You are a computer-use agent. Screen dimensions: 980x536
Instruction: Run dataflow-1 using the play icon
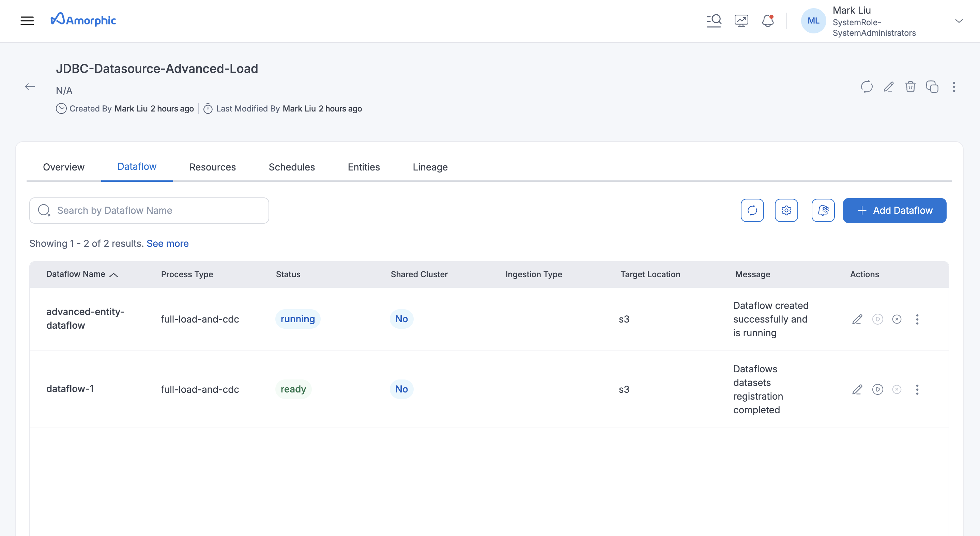pos(878,389)
